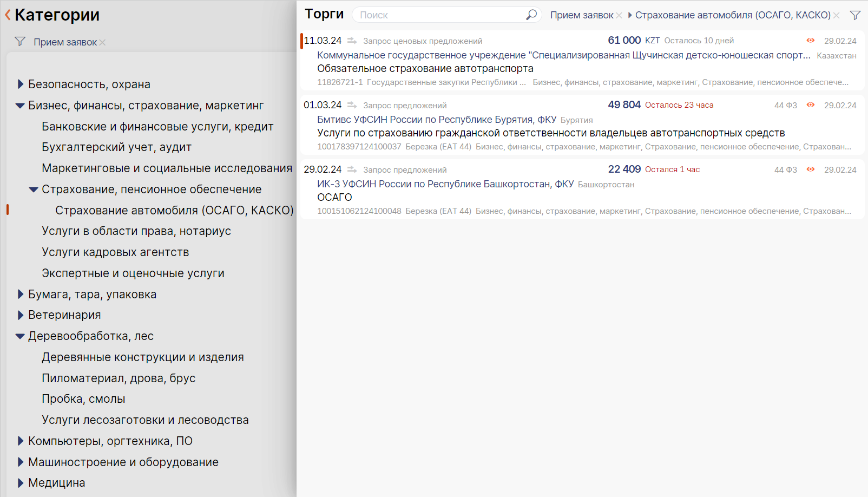Open the filter funnel in Торги header
This screenshot has height=497, width=868.
coord(855,15)
